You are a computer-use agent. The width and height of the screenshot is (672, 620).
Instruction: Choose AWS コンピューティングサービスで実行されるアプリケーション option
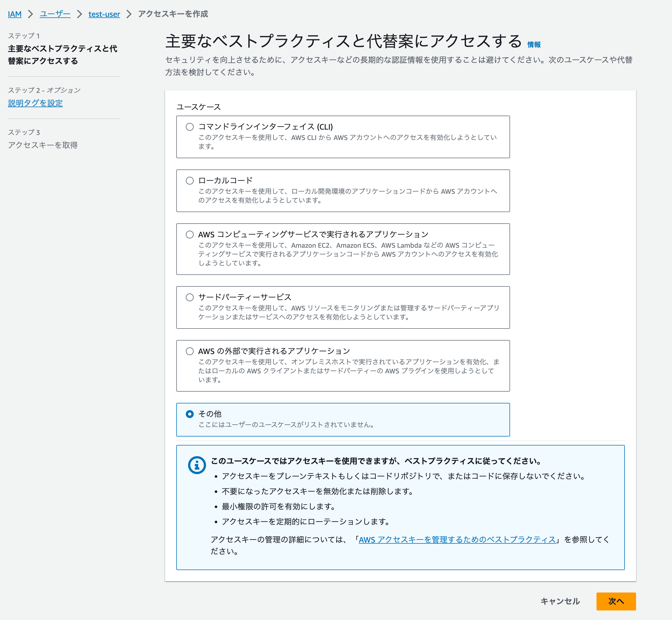coord(190,235)
